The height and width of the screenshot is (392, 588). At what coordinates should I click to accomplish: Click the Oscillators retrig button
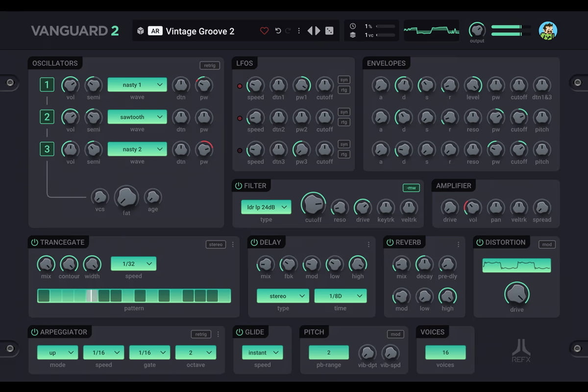pos(210,65)
